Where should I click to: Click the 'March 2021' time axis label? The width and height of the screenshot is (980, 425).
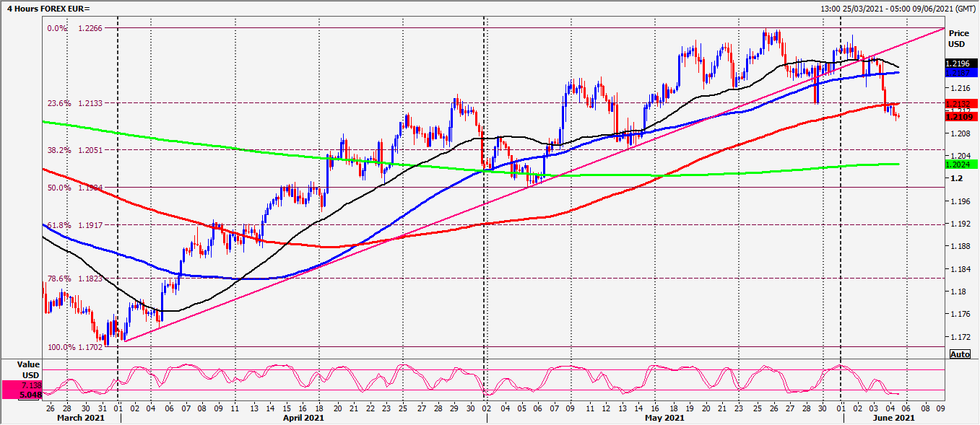80,418
